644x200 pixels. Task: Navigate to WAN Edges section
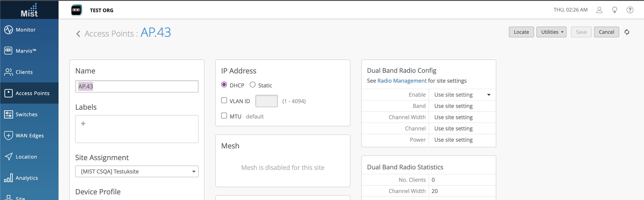point(29,136)
